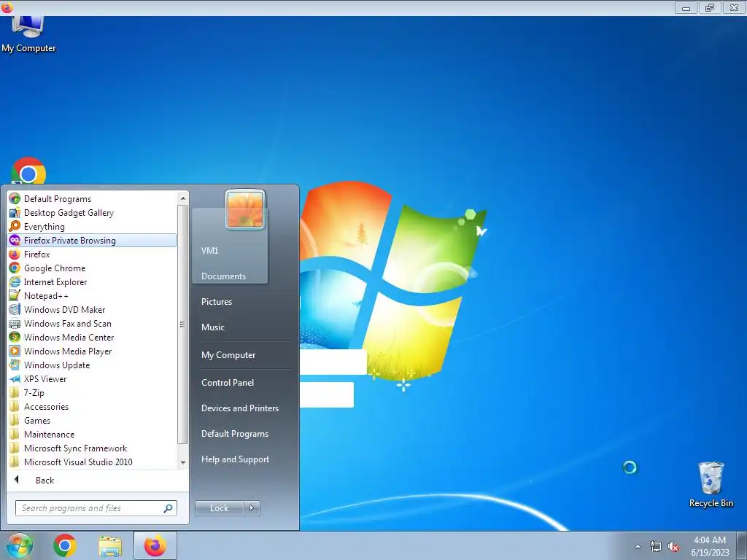Select the Recycle Bin desktop icon
The width and height of the screenshot is (747, 560).
click(711, 484)
